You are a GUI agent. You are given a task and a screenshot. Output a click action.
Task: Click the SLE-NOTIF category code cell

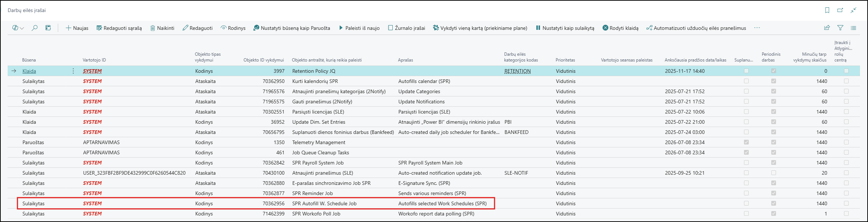(516, 173)
